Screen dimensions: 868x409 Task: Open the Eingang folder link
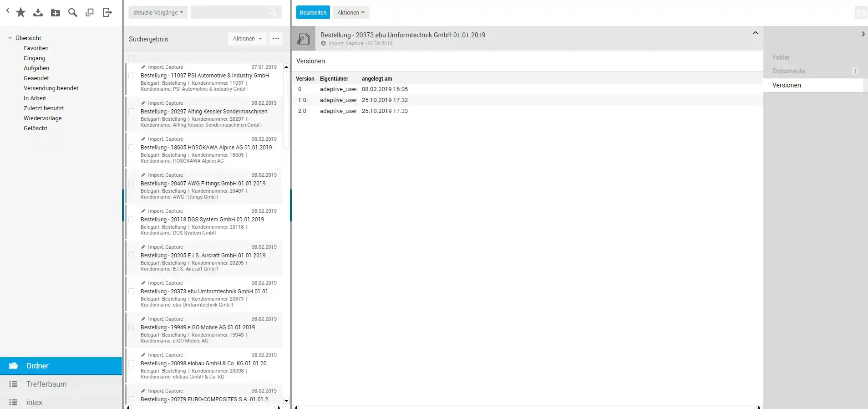[x=35, y=58]
